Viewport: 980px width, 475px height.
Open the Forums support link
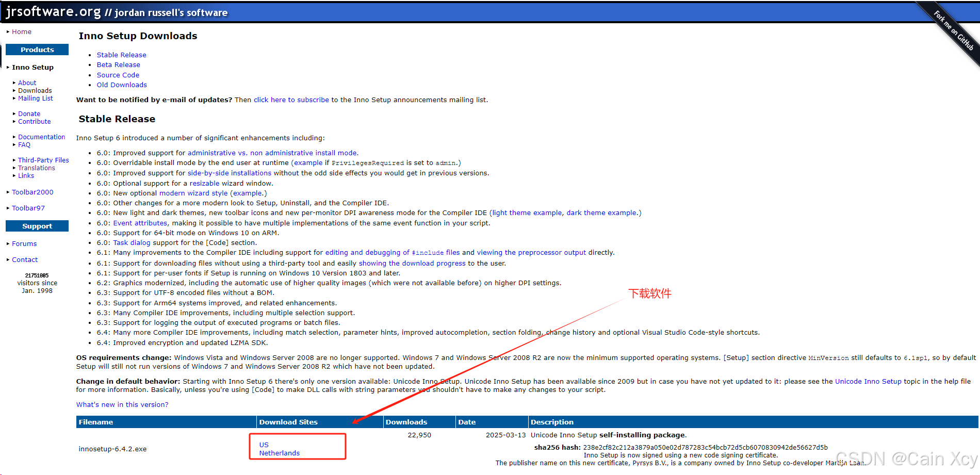(x=24, y=244)
